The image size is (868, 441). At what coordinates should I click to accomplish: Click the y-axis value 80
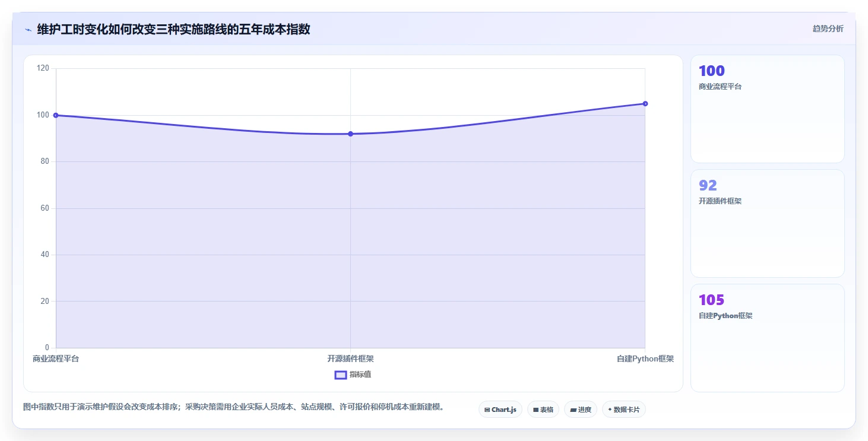click(45, 161)
